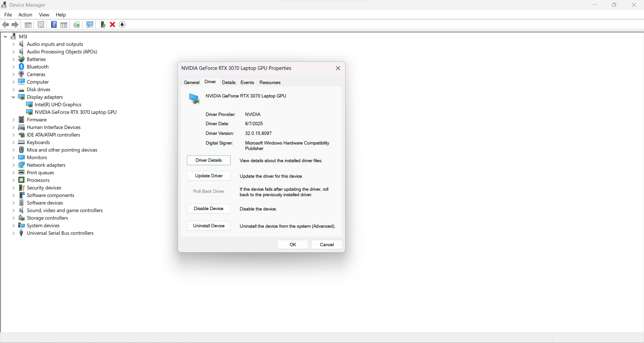Screen dimensions: 644x343
Task: Cancel the GPU Properties dialog
Action: pos(327,245)
